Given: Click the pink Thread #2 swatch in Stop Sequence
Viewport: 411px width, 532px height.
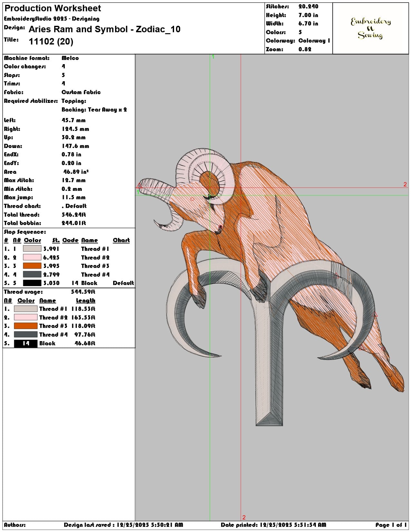Looking at the screenshot, I should click(x=32, y=257).
